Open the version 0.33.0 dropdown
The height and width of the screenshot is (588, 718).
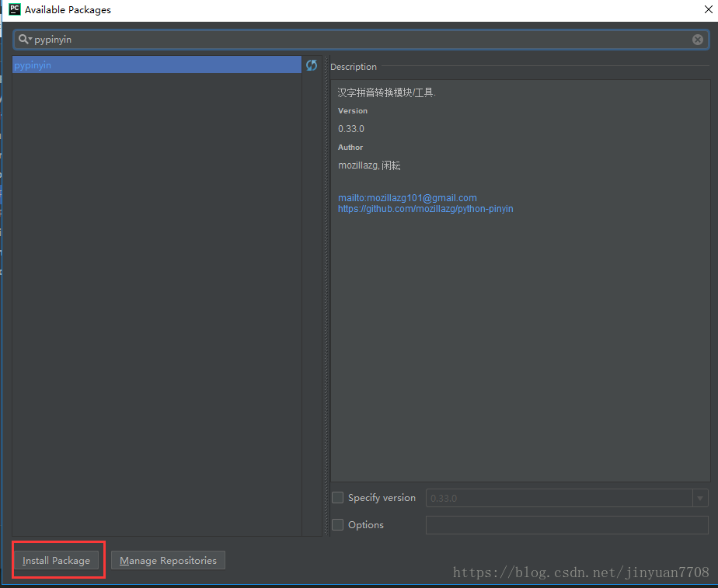[700, 498]
